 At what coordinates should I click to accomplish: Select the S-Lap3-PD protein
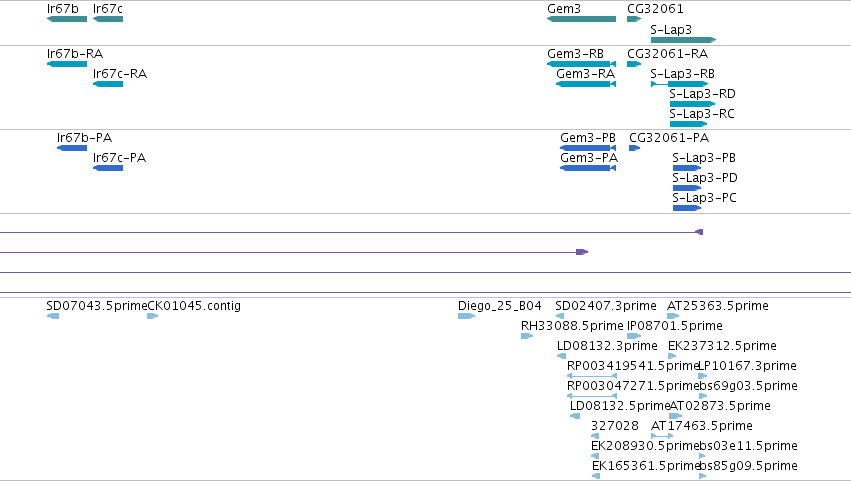pyautogui.click(x=687, y=188)
